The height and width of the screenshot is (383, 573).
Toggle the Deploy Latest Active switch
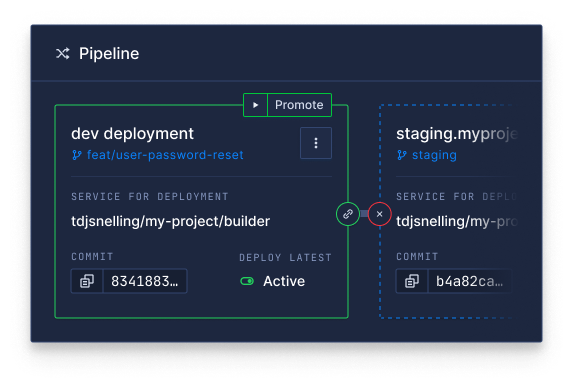tap(247, 281)
